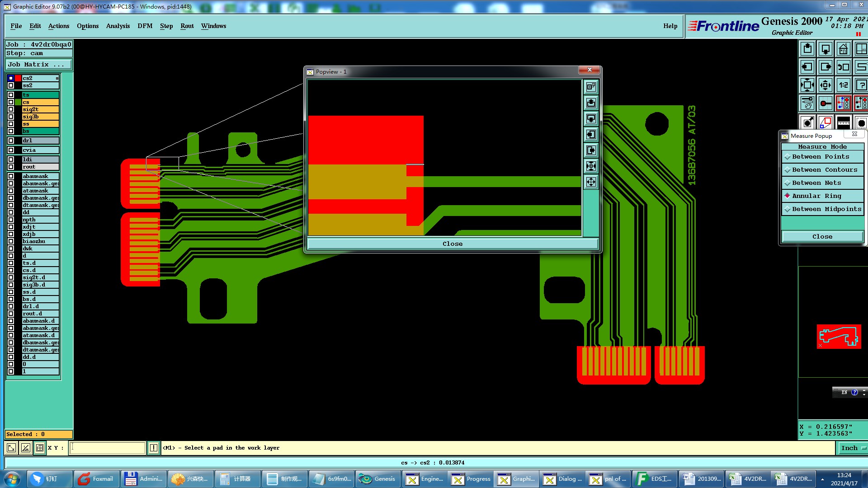Click the pan up icon in main toolbar
The width and height of the screenshot is (868, 488).
(x=807, y=49)
